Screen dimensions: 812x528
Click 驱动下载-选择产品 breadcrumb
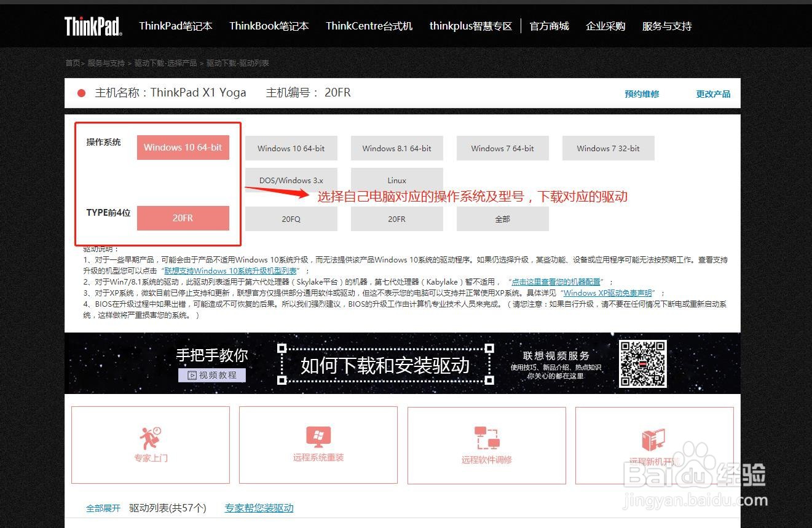(166, 63)
